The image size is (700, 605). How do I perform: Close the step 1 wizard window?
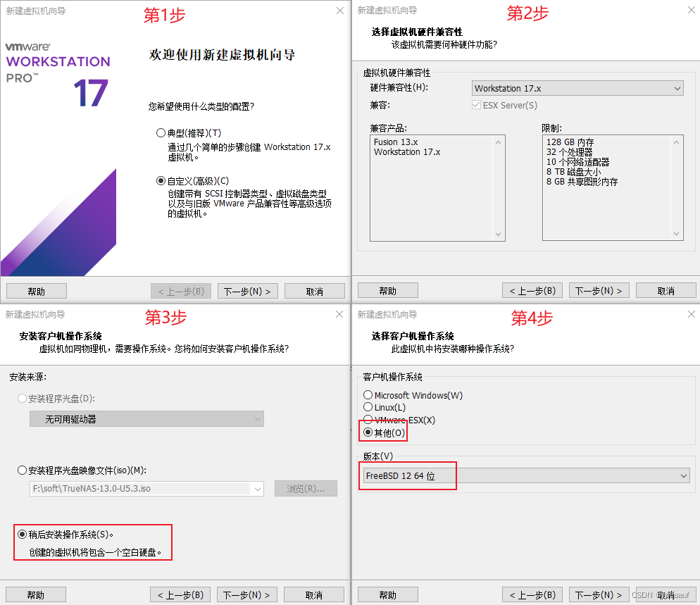tap(340, 11)
